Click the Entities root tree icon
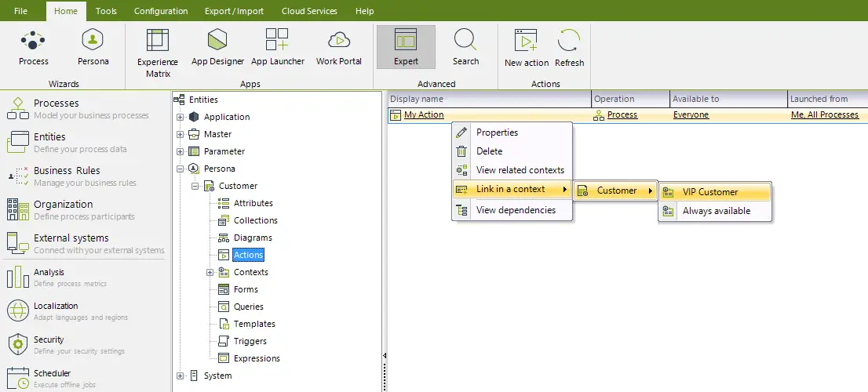The height and width of the screenshot is (392, 868). click(x=179, y=100)
